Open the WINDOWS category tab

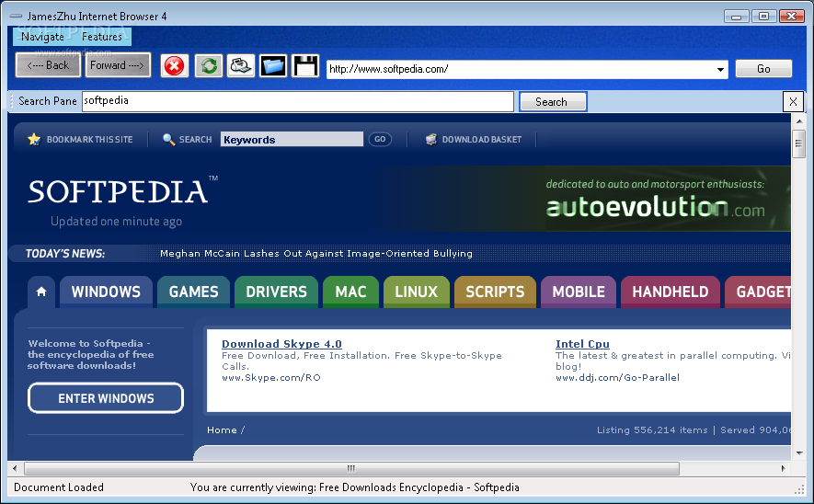coord(106,292)
